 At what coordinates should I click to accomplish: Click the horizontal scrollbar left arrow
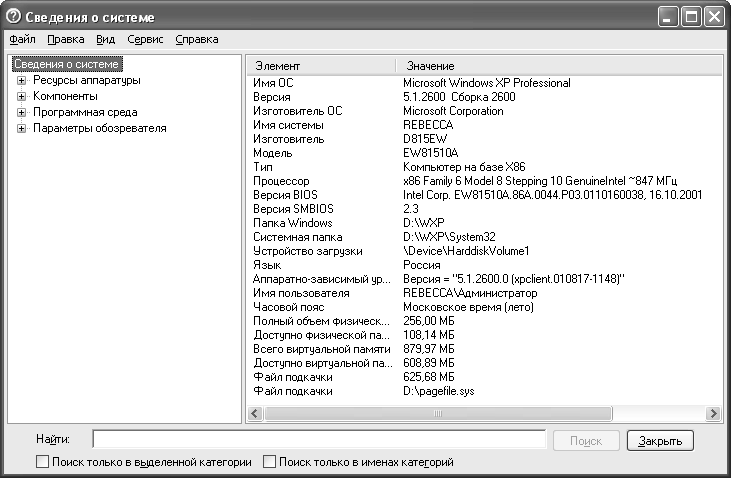(x=255, y=413)
